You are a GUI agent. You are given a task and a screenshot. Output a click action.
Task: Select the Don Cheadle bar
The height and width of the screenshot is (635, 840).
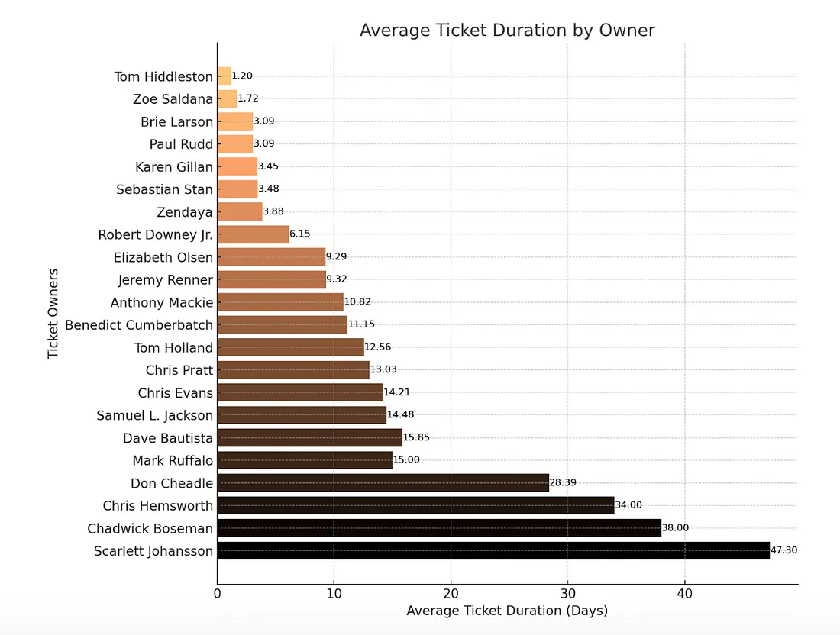coord(383,483)
